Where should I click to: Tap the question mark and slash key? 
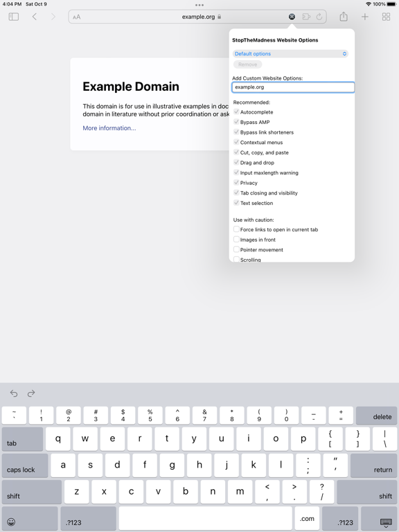pos(321,492)
